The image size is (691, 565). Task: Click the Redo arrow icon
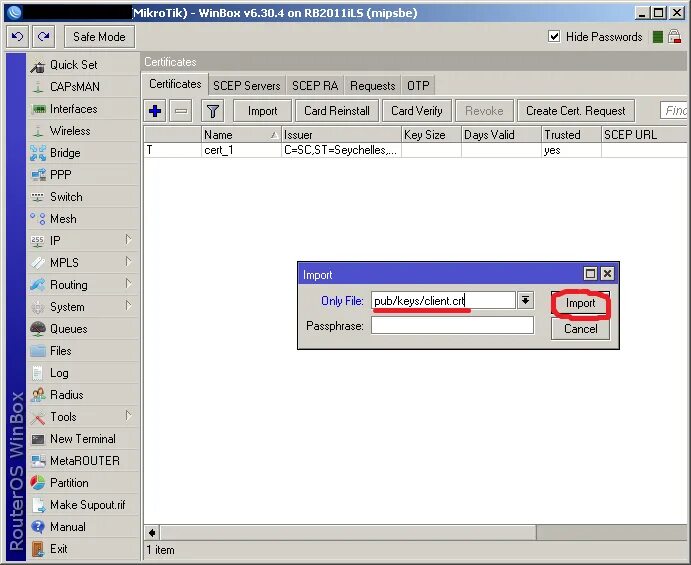[x=43, y=37]
